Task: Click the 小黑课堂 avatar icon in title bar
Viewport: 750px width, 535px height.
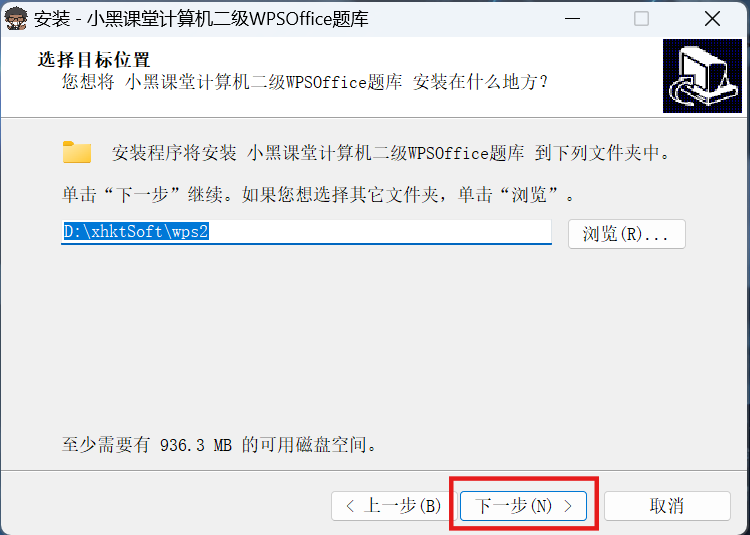Action: 16,19
